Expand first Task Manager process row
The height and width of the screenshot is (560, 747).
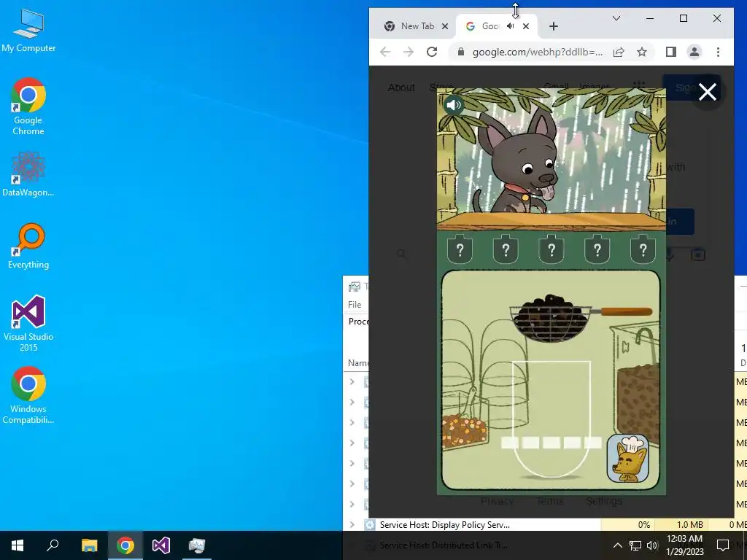coord(352,382)
